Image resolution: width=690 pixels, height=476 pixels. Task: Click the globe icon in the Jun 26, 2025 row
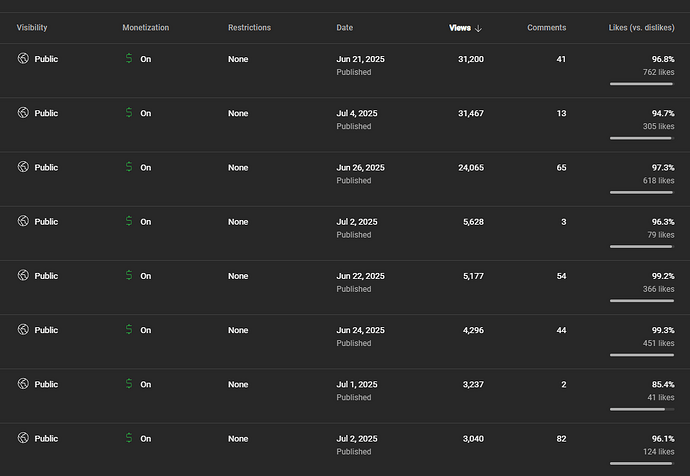coord(23,167)
